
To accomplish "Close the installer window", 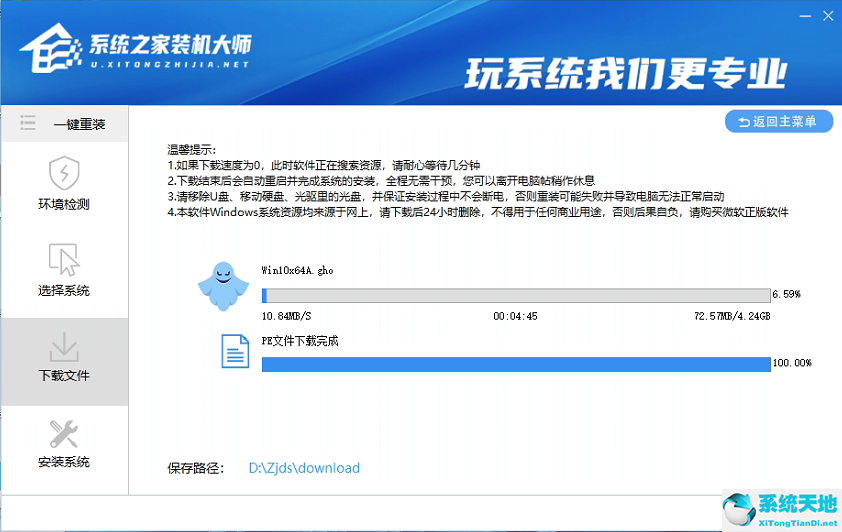I will click(x=828, y=16).
